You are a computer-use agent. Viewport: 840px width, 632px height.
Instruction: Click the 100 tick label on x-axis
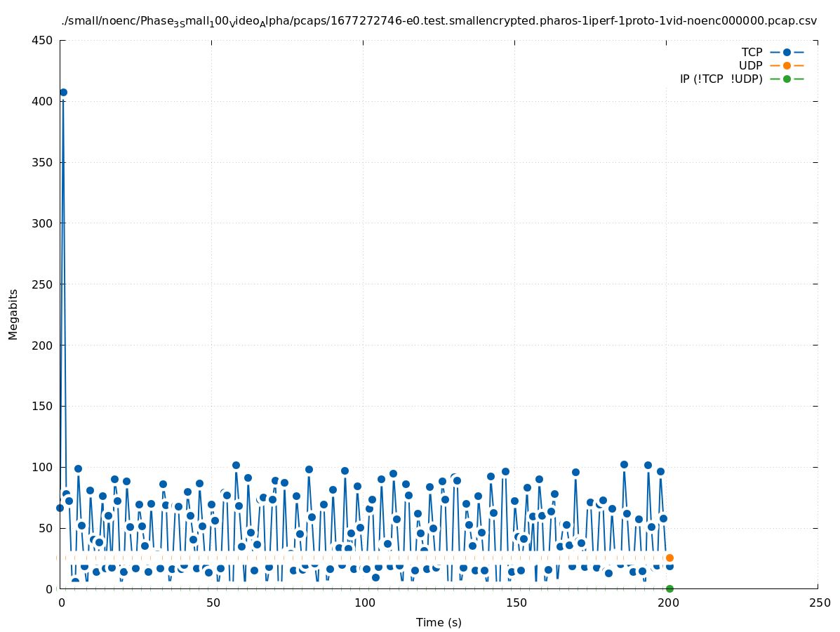coord(364,603)
